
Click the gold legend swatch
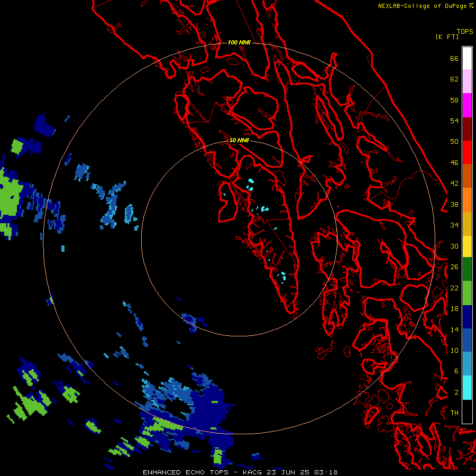point(467,224)
